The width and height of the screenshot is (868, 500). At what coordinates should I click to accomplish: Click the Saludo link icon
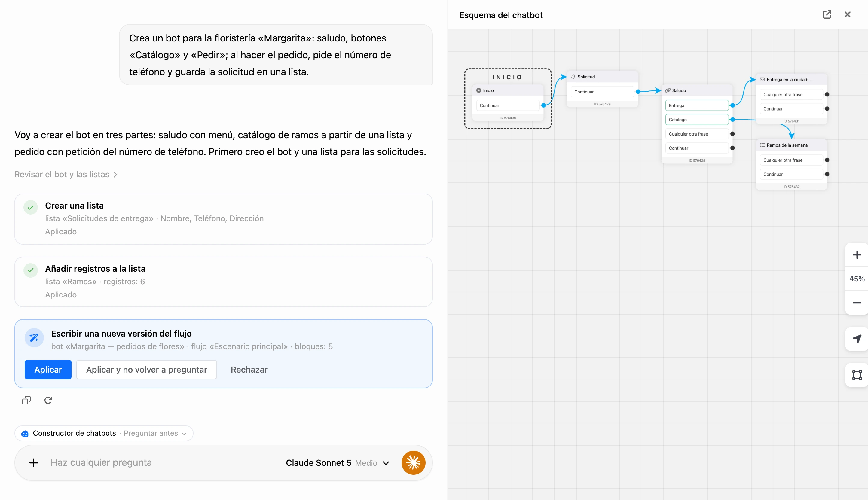[668, 90]
